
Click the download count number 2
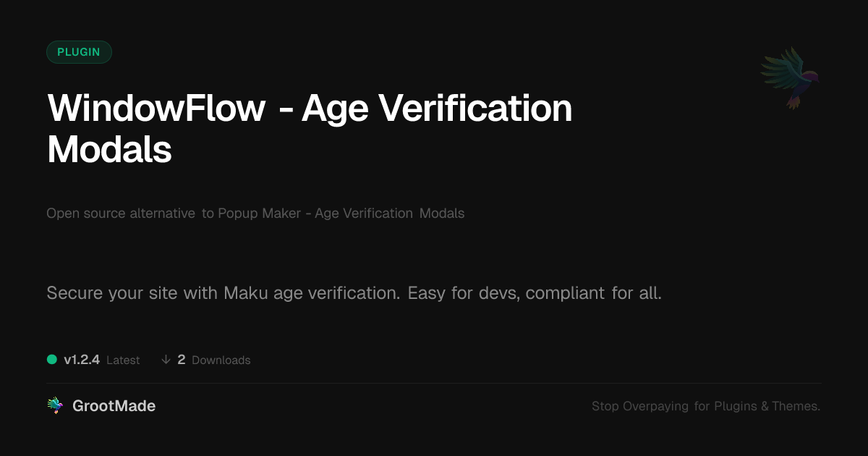(x=182, y=360)
